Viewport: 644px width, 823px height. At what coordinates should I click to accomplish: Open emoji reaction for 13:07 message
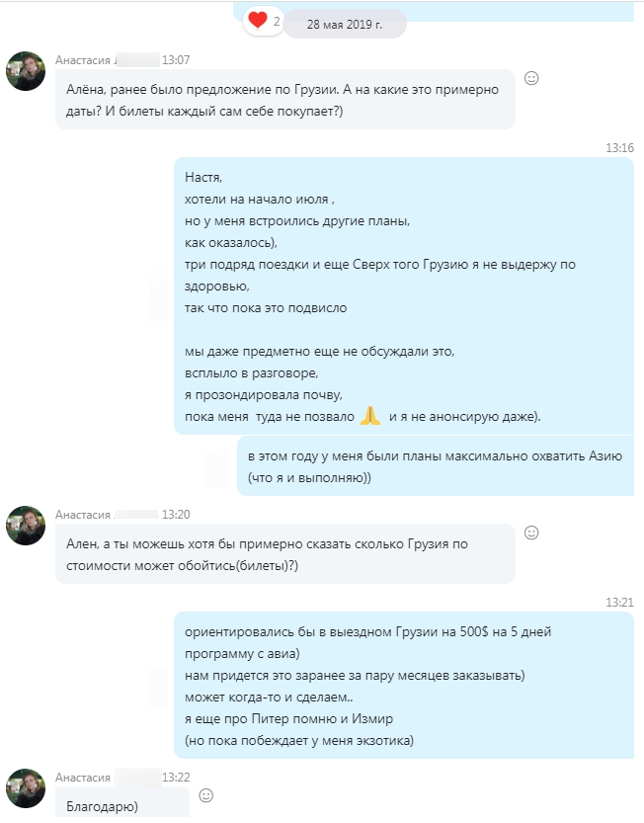click(531, 78)
